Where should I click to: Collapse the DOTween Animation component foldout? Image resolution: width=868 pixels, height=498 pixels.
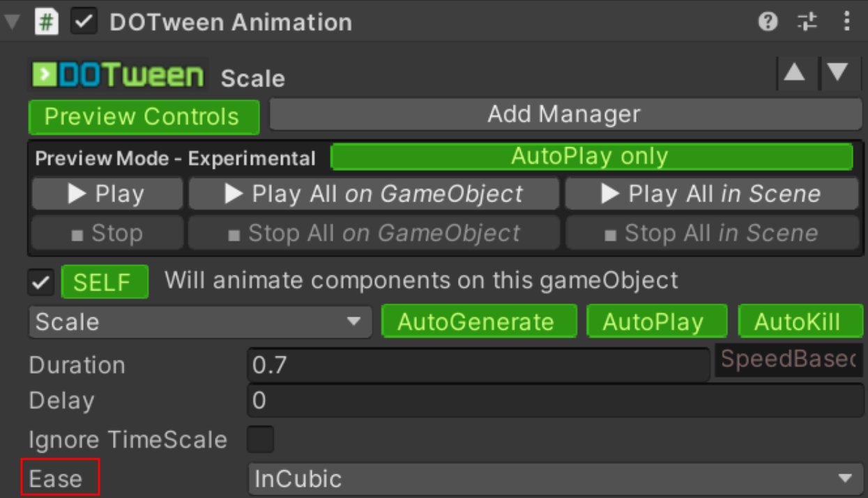coord(11,22)
